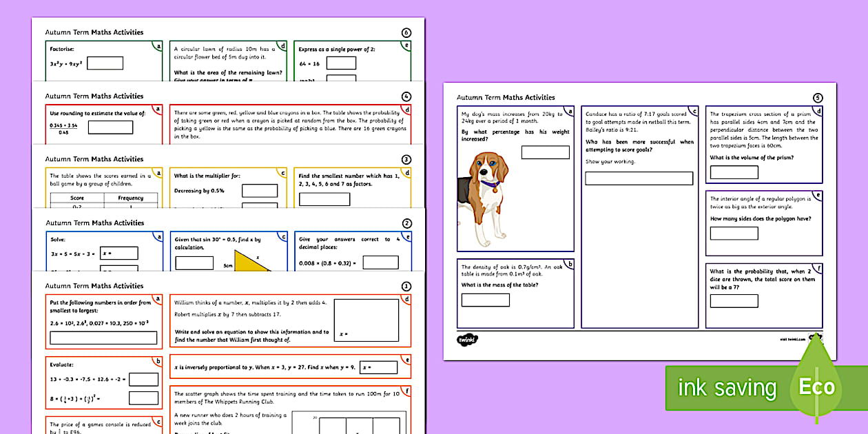
Task: Click the dice probability answer box
Action: tap(734, 301)
